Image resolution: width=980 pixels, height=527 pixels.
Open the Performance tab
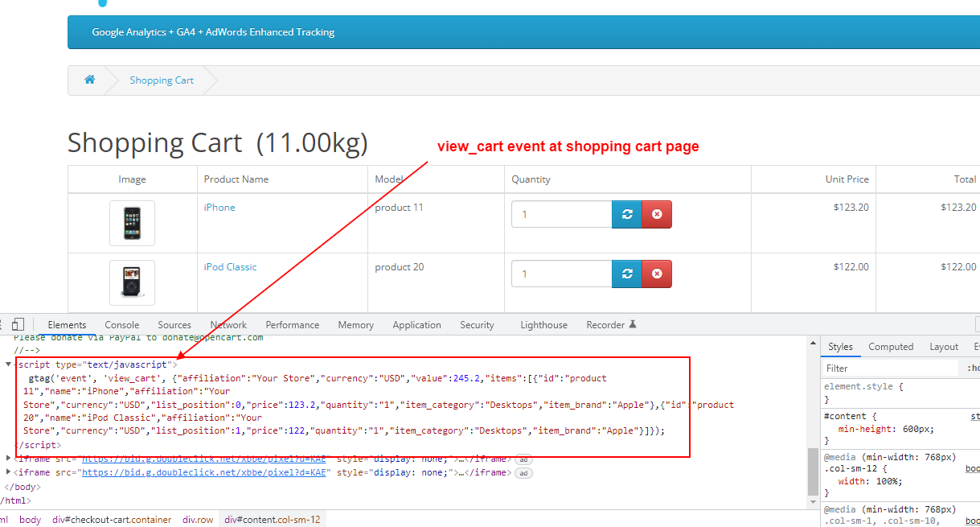(293, 325)
